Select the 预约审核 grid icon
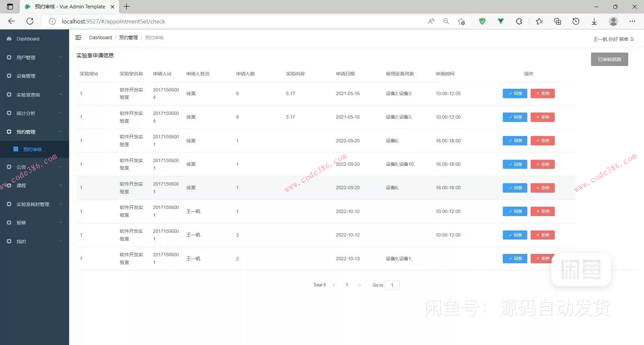Screen dimensions: 644x345 pyautogui.click(x=16, y=149)
